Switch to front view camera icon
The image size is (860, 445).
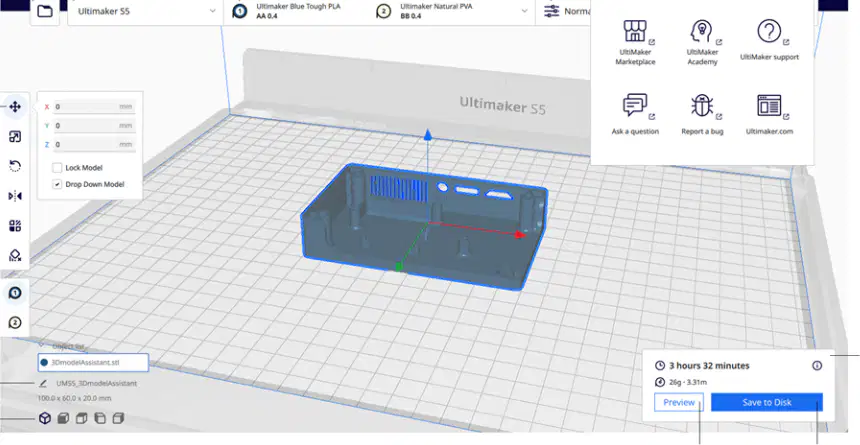[x=64, y=418]
